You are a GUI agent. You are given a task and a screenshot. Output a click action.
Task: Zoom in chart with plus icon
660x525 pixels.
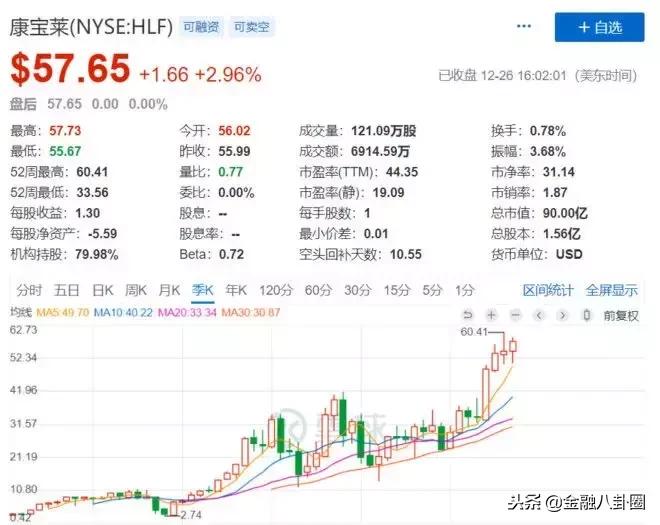point(491,315)
